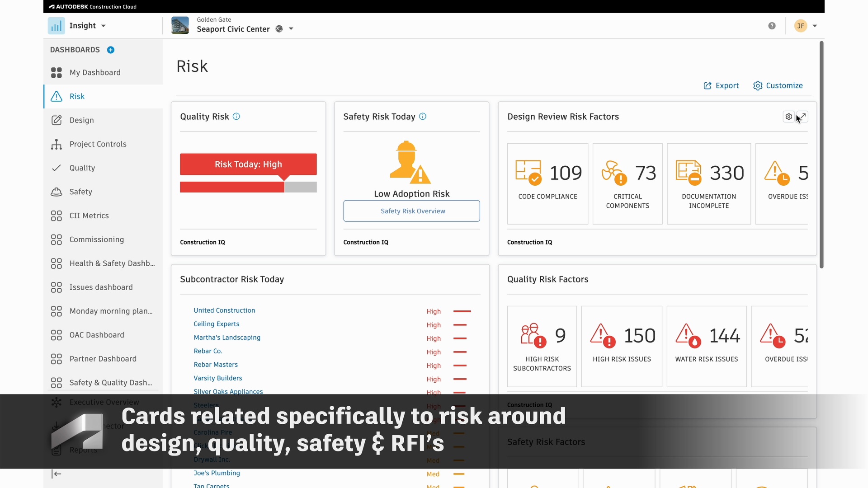Viewport: 868px width, 488px height.
Task: Click the Risk Today High bar
Action: pyautogui.click(x=248, y=164)
